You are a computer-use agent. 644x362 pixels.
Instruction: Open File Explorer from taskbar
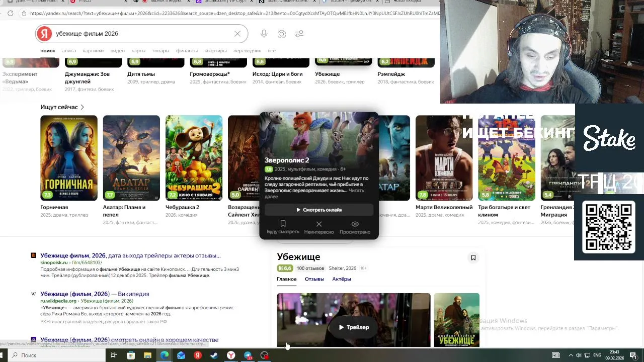[x=147, y=355]
